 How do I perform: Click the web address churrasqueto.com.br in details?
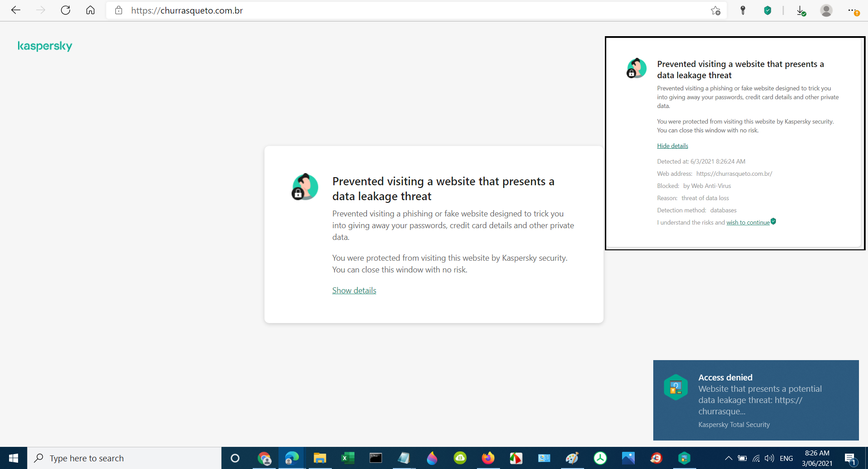734,174
